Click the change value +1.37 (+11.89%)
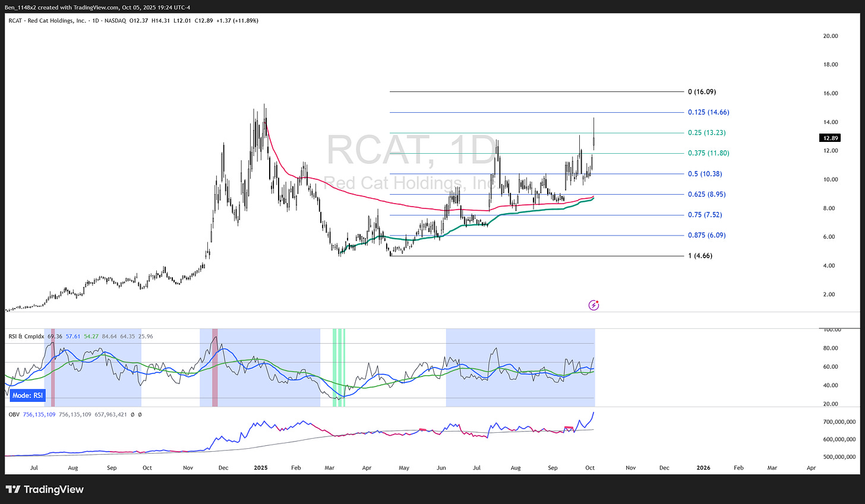This screenshot has height=504, width=865. (237, 21)
